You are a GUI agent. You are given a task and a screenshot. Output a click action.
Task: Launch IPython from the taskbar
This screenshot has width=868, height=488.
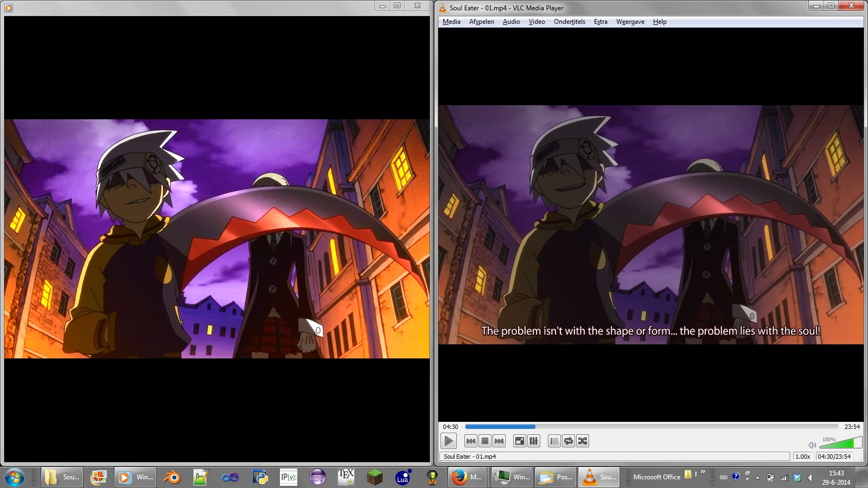(289, 477)
